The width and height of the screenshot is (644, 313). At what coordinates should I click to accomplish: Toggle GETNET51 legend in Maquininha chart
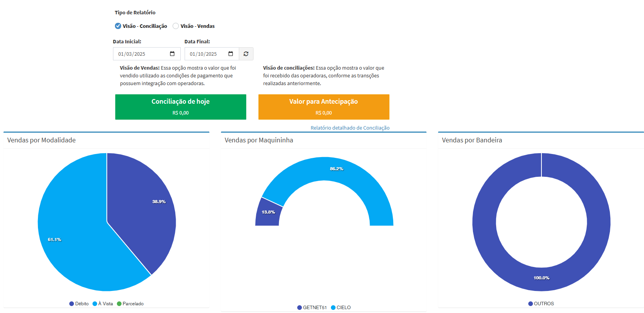(312, 308)
